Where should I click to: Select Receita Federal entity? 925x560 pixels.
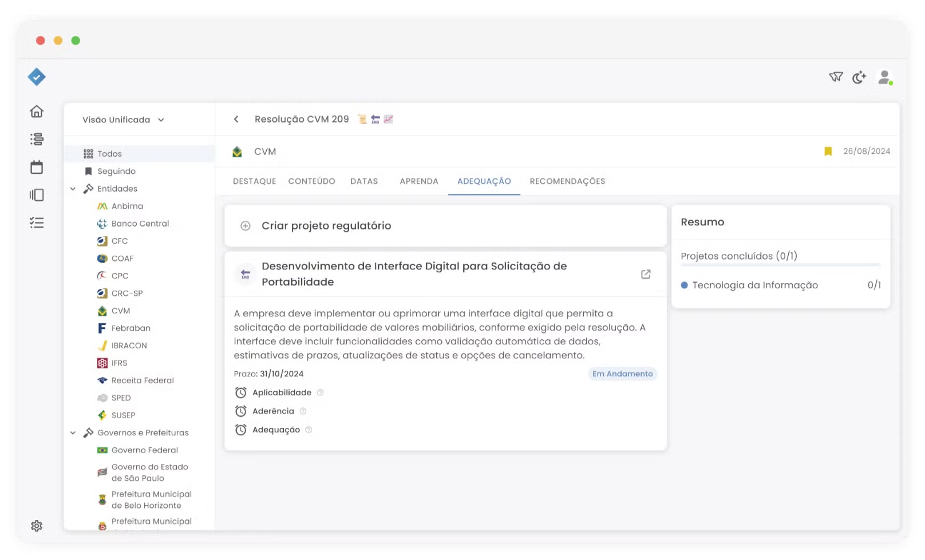click(143, 380)
